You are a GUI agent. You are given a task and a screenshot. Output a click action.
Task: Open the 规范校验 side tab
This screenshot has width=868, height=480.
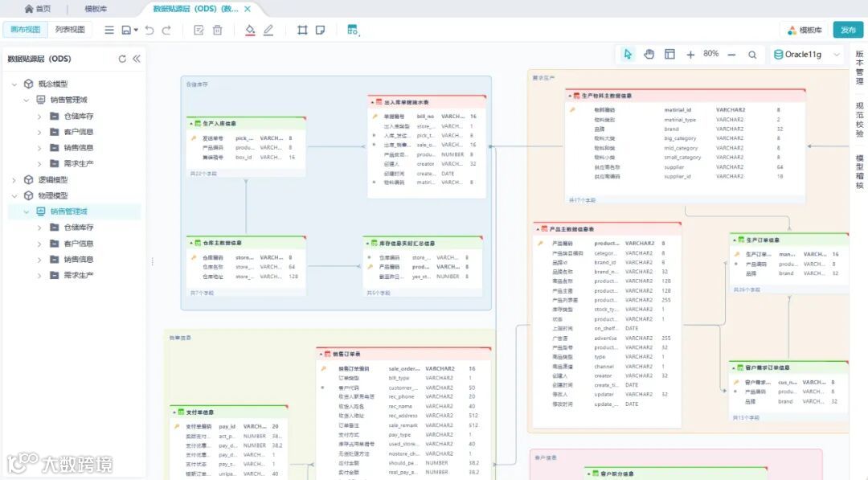tap(860, 120)
